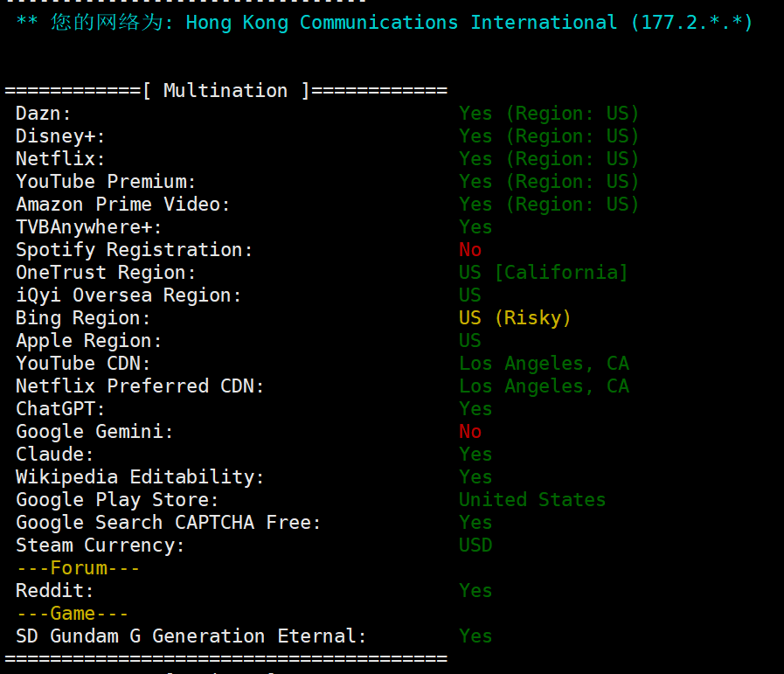The image size is (784, 674).
Task: Click the 'YouTube CDN:' label
Action: (83, 364)
